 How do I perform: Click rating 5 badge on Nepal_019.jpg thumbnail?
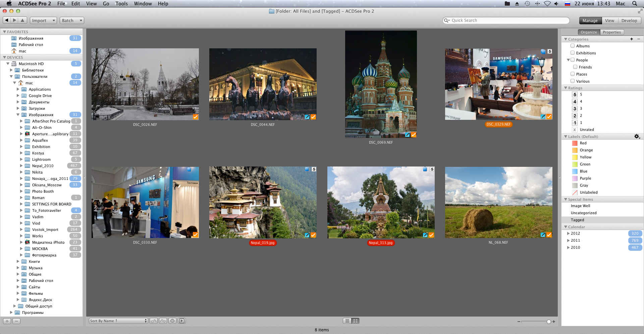(314, 170)
